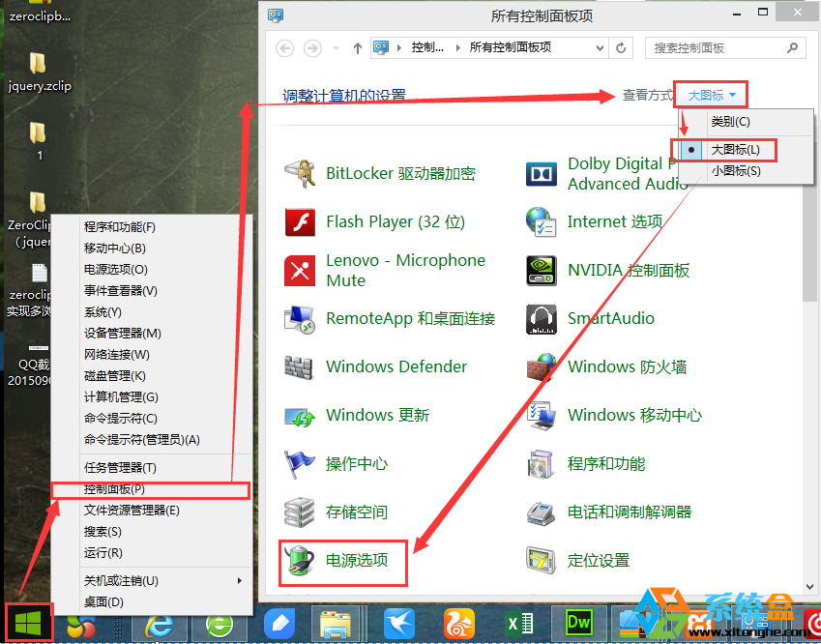The height and width of the screenshot is (644, 821).
Task: Click the Flash Player icon
Action: pyautogui.click(x=300, y=222)
